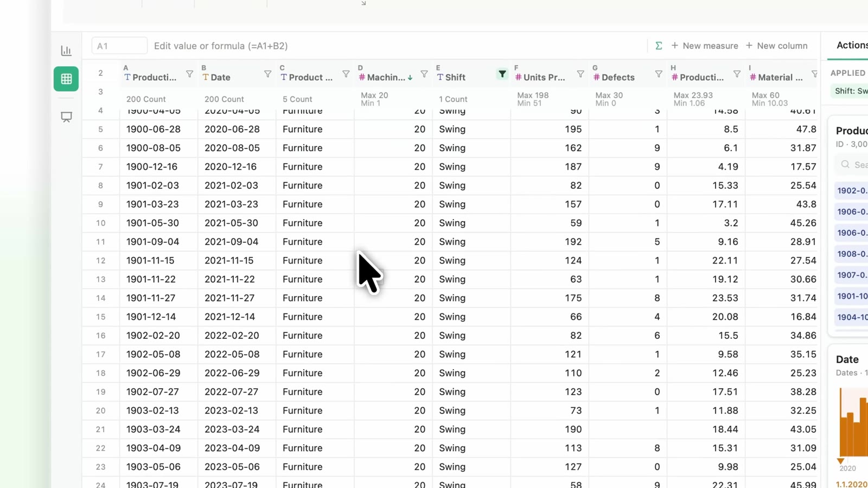Open filter for Machine column
This screenshot has height=488, width=868.
(424, 74)
